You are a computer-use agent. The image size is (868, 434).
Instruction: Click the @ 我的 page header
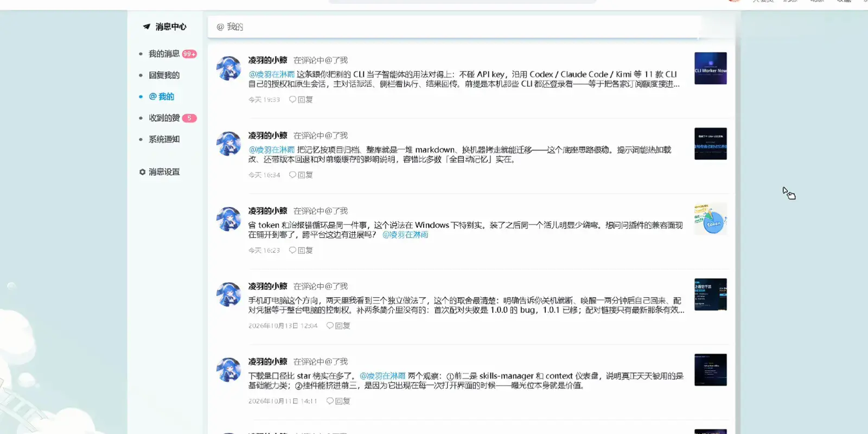point(230,27)
